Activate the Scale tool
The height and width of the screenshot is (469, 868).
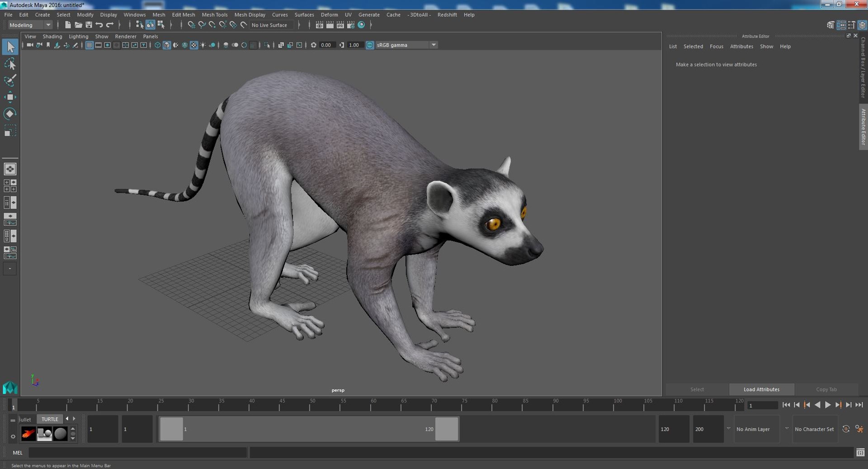coord(10,130)
